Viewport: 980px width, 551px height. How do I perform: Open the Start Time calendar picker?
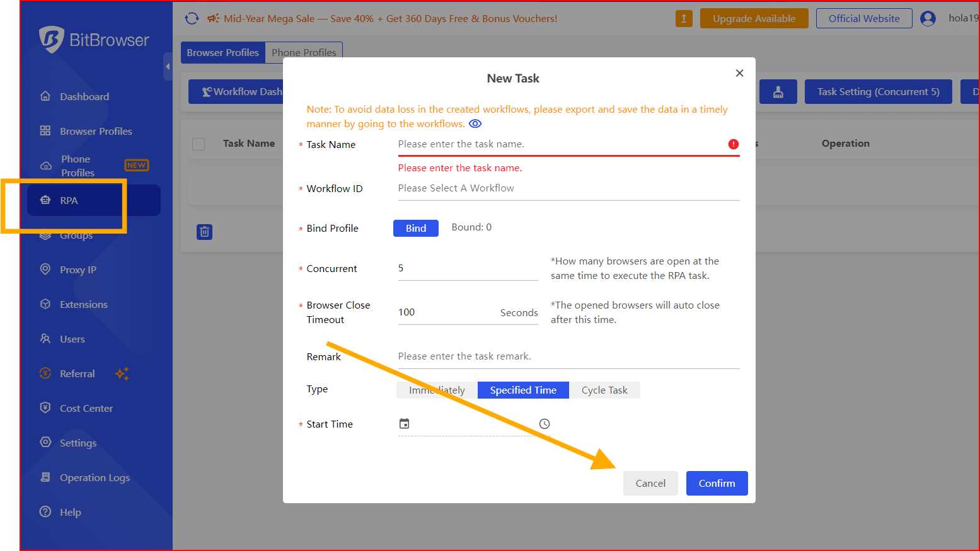(x=405, y=424)
